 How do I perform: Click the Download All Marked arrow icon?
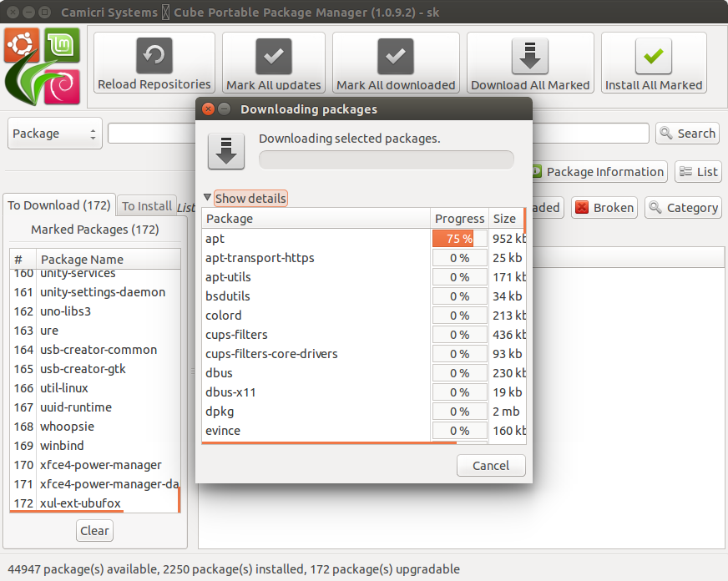530,56
